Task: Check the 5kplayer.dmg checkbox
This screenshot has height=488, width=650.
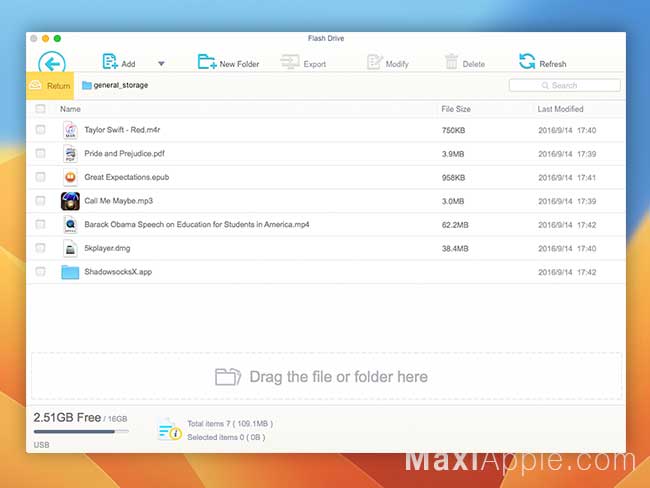Action: 40,248
